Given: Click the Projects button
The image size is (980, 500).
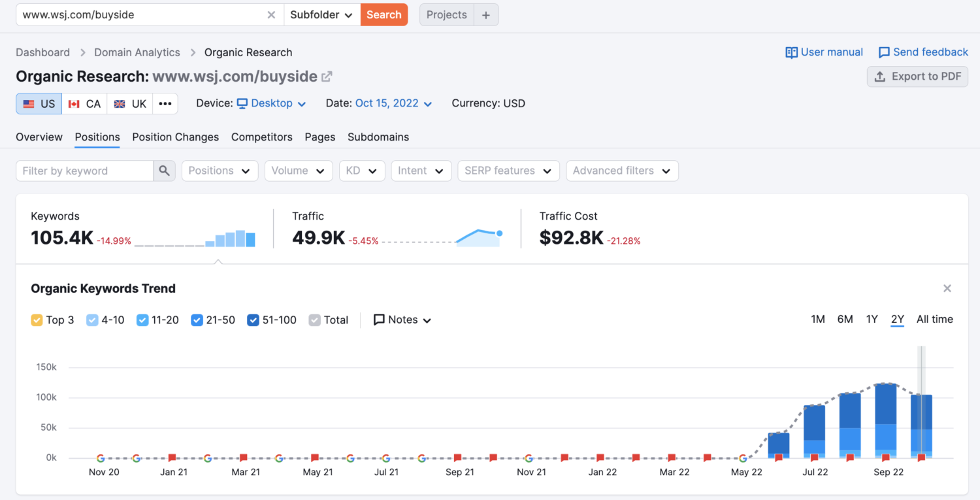Looking at the screenshot, I should point(447,15).
